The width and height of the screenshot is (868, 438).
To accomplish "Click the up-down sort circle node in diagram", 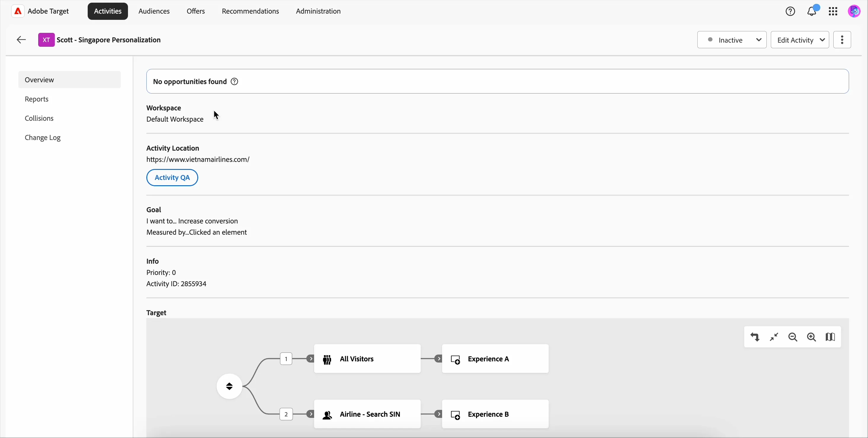I will point(230,386).
